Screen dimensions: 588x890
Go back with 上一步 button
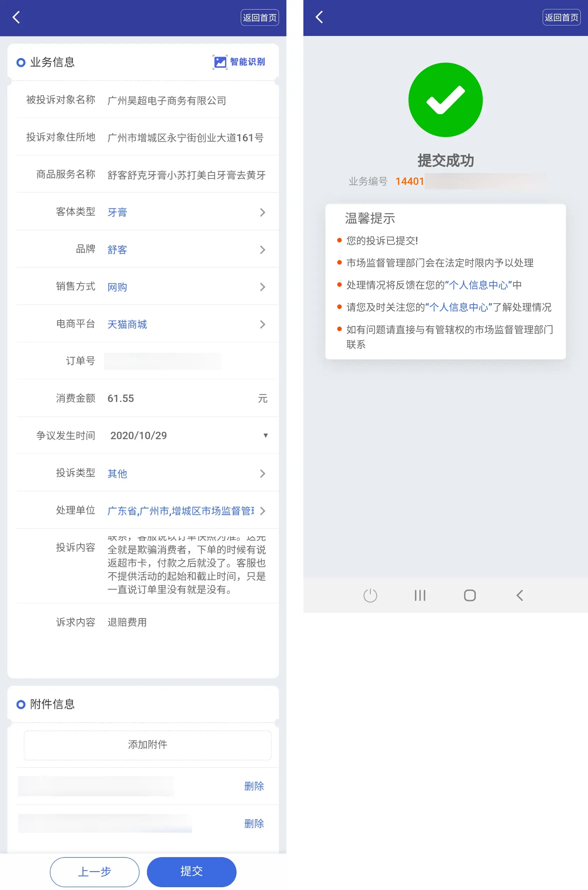point(94,871)
